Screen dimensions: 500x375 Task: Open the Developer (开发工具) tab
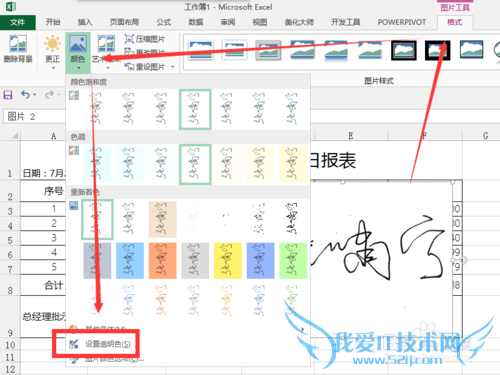pos(345,22)
